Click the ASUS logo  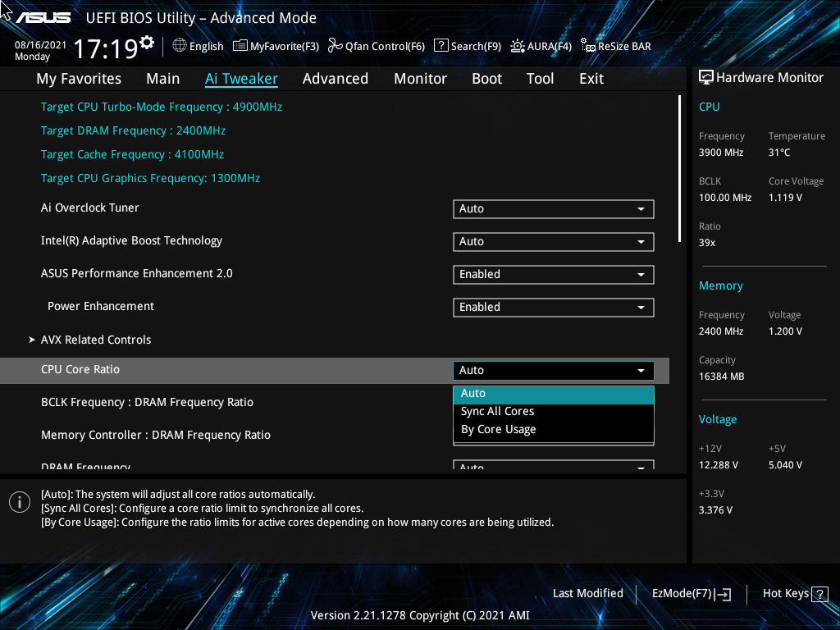43,18
